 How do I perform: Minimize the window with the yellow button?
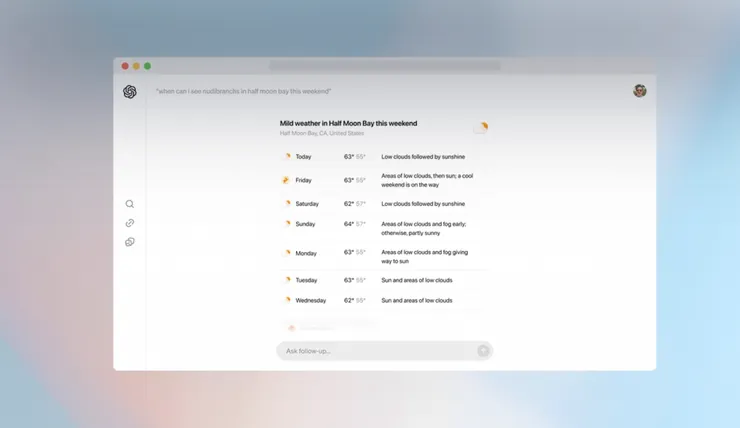(x=136, y=66)
